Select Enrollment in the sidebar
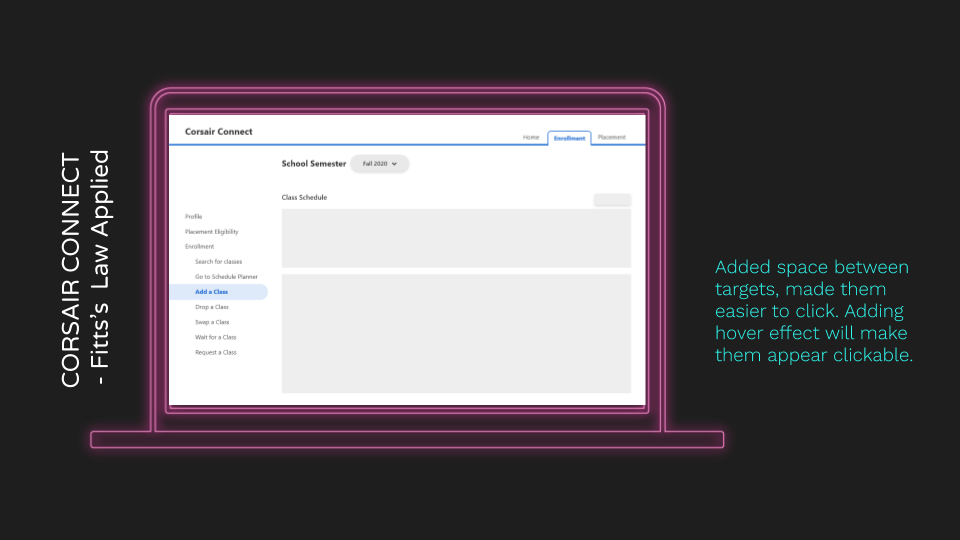 point(200,247)
